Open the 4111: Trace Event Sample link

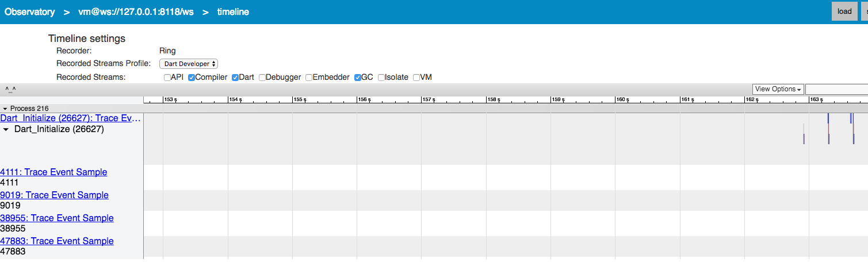53,172
